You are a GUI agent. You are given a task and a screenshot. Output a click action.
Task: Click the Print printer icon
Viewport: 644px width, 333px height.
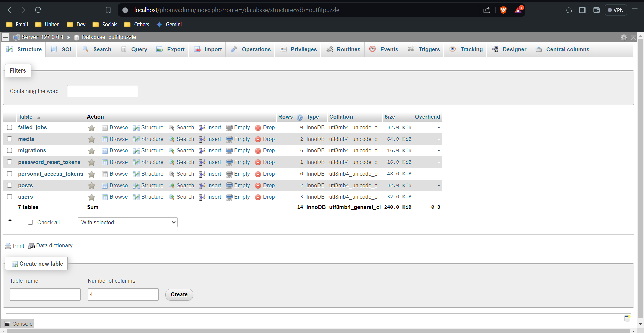8,246
